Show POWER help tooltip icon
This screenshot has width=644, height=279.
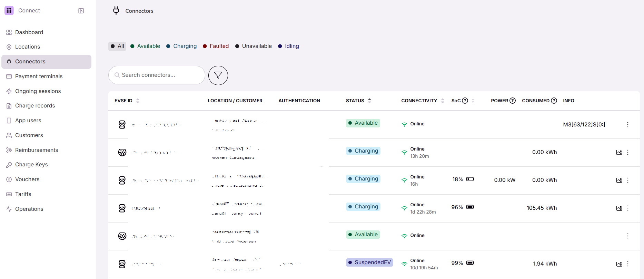pyautogui.click(x=513, y=101)
